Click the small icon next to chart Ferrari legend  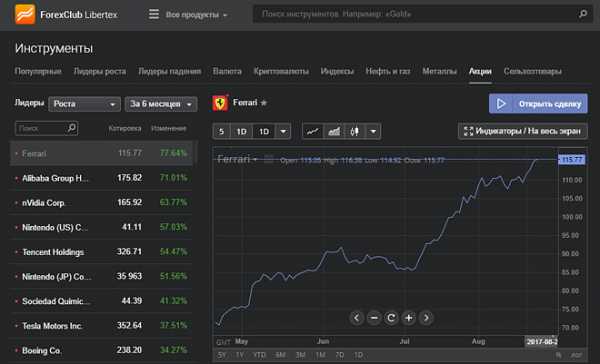tap(269, 159)
